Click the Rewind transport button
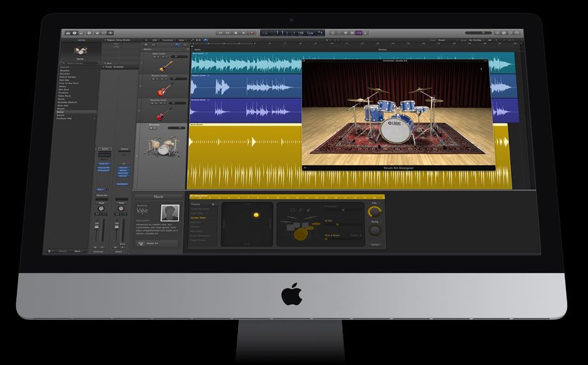 [220, 33]
